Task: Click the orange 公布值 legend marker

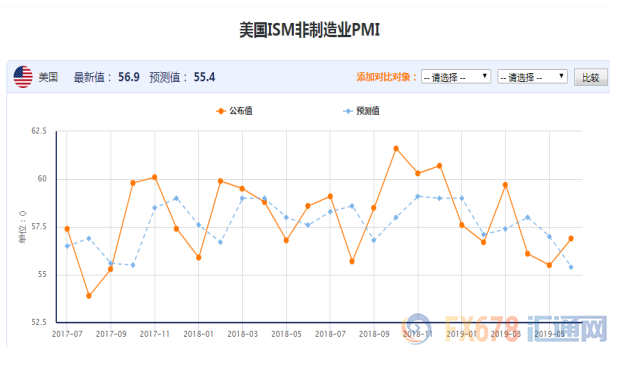Action: pos(220,111)
